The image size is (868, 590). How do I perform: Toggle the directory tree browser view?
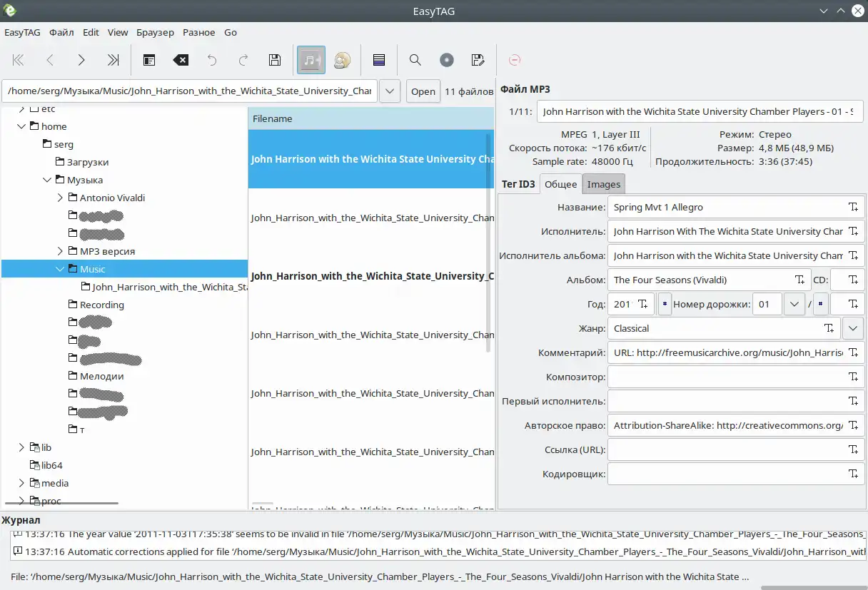coord(311,61)
